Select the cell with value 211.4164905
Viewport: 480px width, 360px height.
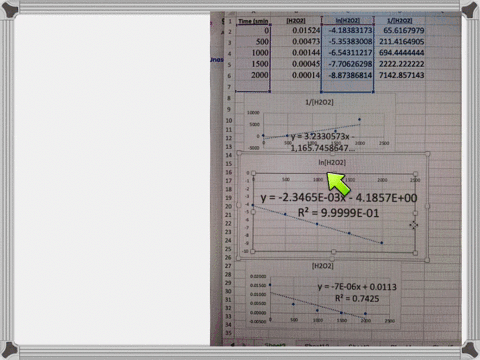pyautogui.click(x=400, y=42)
